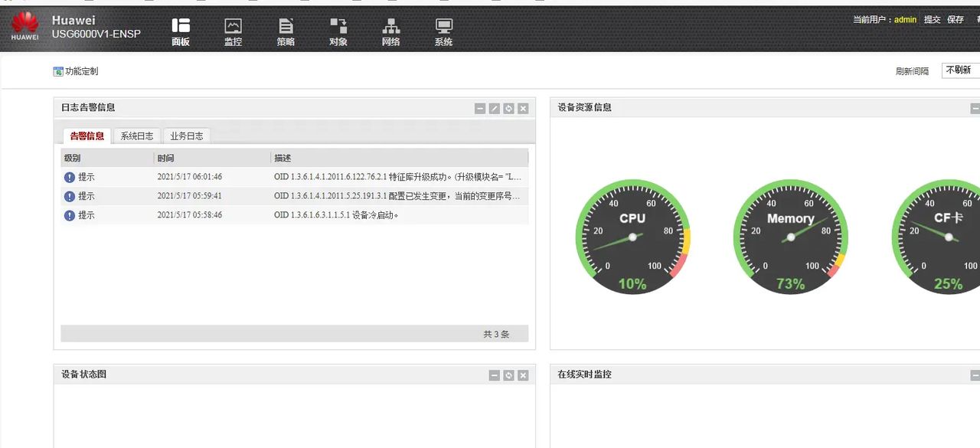This screenshot has width=980, height=448.
Task: Edit the 日志告警信息 panel settings
Action: [494, 108]
